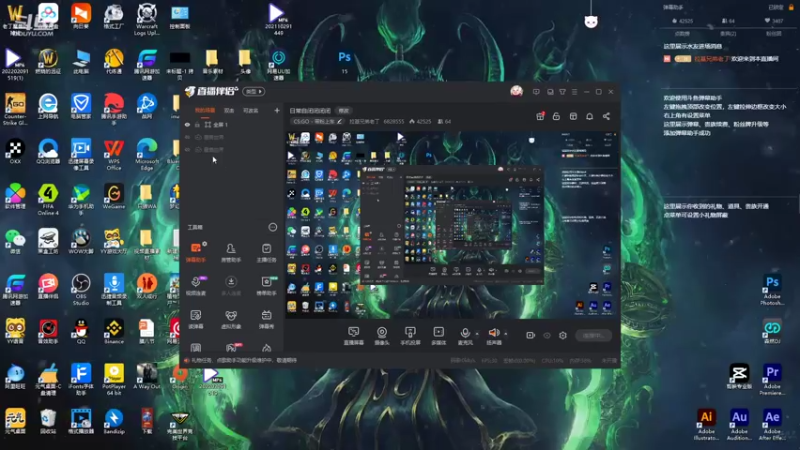This screenshot has width=800, height=450.
Task: Expand microphone device dropdown arrow
Action: click(x=477, y=334)
